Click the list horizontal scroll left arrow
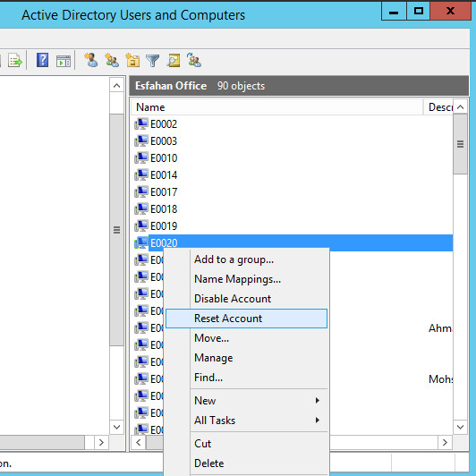This screenshot has width=476, height=476. click(x=139, y=442)
